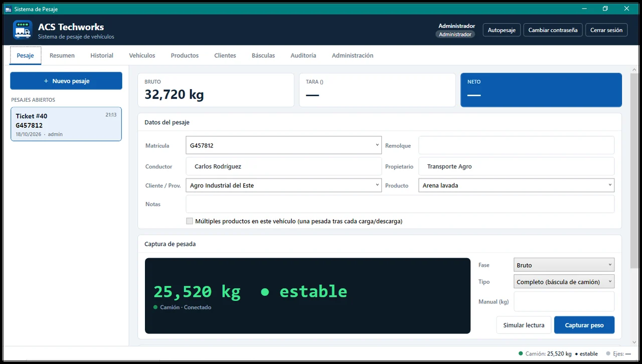Click the Ejes status bar indicator
The image size is (642, 364).
618,353
